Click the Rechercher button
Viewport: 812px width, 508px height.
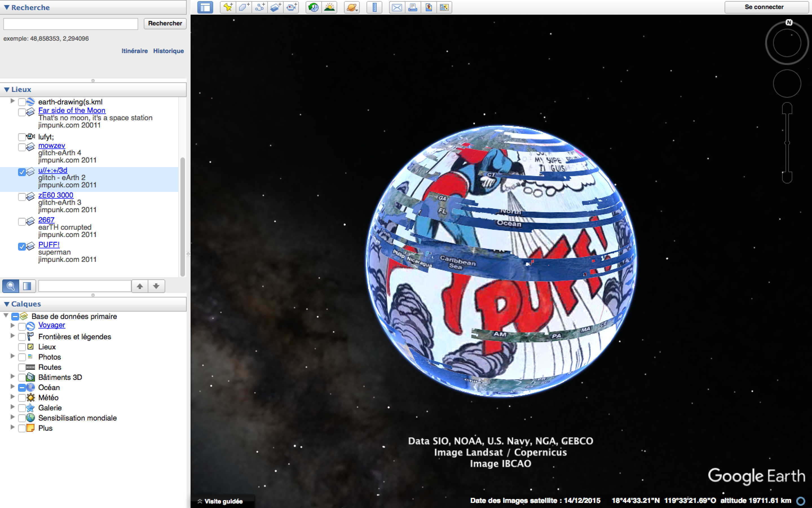coord(165,23)
